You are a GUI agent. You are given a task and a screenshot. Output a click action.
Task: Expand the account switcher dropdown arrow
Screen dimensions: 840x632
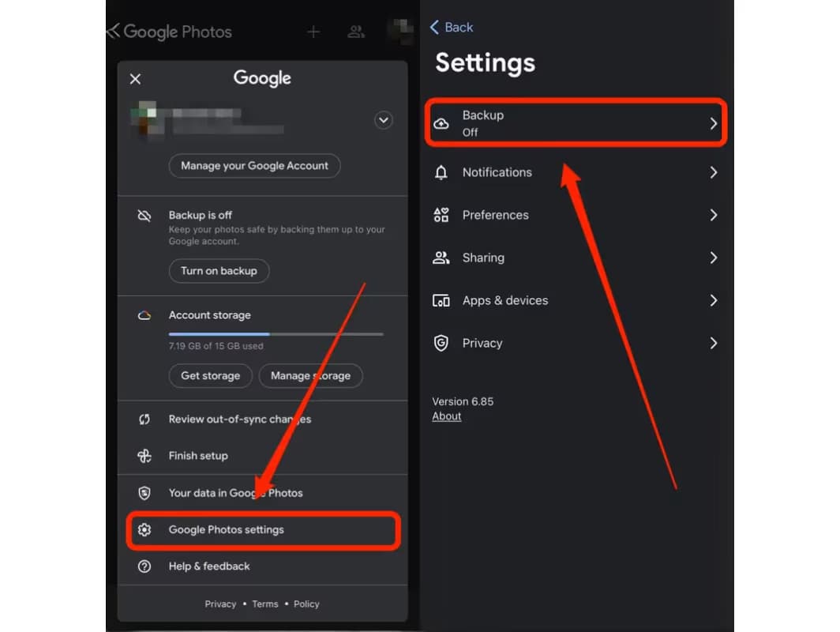tap(384, 120)
